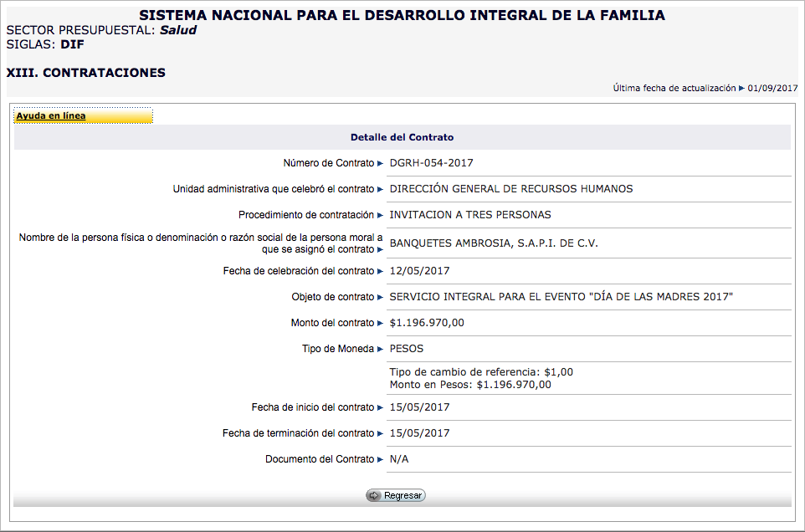Click DIRECCIÓN GENERAL DE RECURSOS HUMANOS value

coord(511,189)
